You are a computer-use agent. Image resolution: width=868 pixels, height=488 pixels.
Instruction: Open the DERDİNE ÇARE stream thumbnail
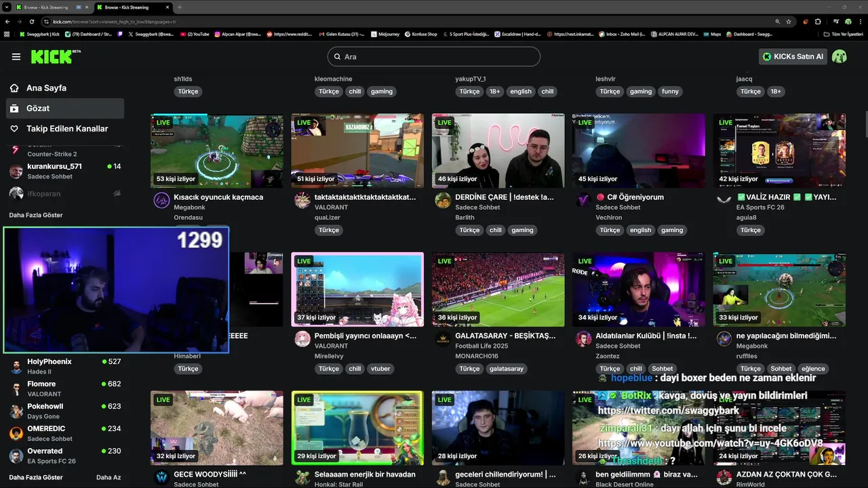498,150
